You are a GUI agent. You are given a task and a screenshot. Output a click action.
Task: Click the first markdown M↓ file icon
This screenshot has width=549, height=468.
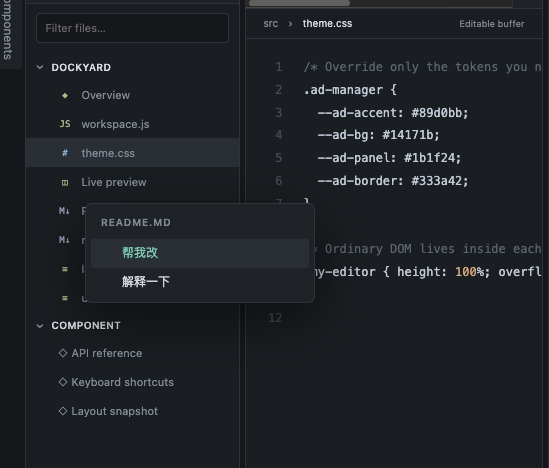(x=64, y=211)
